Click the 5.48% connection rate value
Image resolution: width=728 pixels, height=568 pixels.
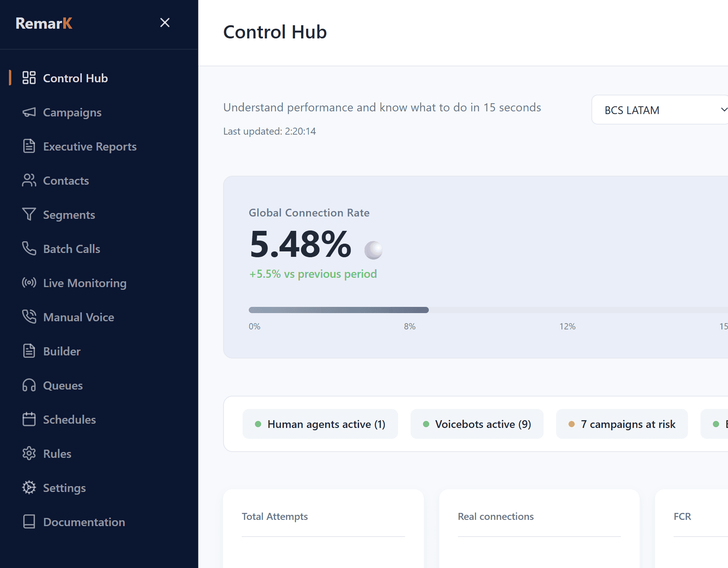(300, 244)
